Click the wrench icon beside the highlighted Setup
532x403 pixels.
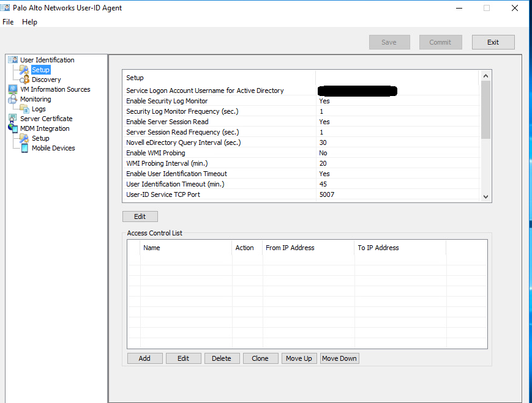pyautogui.click(x=24, y=70)
